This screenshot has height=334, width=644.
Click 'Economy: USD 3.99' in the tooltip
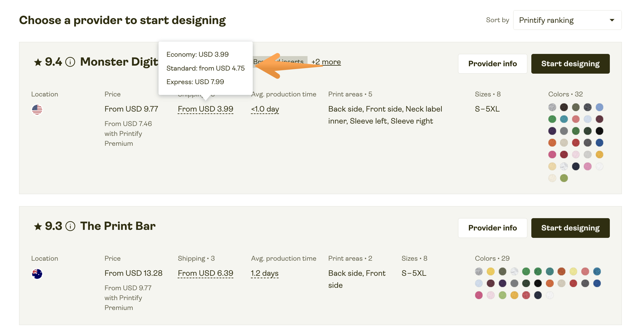click(x=197, y=55)
